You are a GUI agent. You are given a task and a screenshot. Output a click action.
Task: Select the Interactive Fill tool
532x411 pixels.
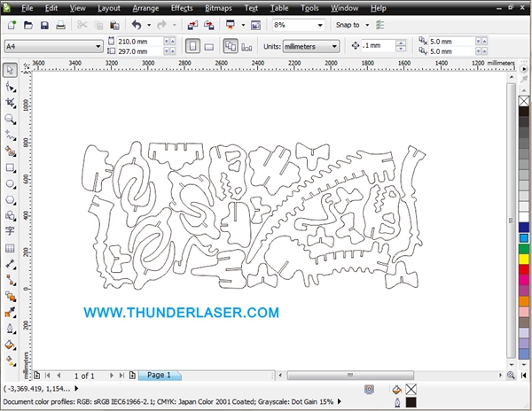pyautogui.click(x=10, y=361)
